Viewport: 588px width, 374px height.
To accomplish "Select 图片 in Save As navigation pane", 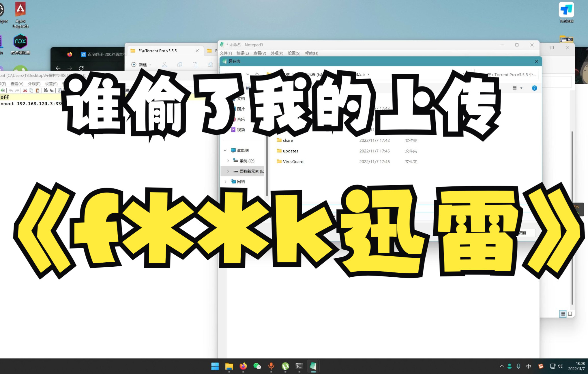I will point(241,109).
